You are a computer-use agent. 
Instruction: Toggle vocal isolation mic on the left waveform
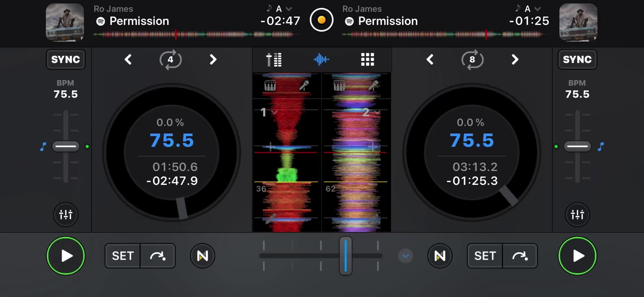(304, 86)
